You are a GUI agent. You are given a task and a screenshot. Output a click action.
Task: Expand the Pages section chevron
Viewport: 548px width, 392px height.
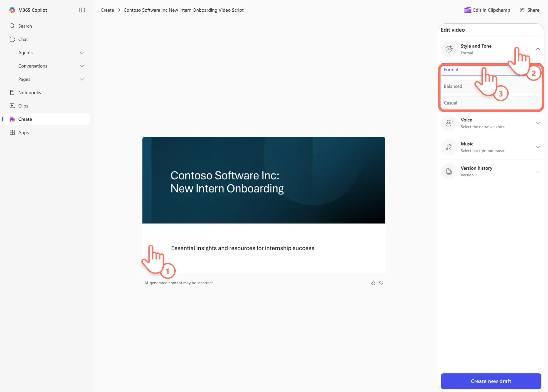82,79
